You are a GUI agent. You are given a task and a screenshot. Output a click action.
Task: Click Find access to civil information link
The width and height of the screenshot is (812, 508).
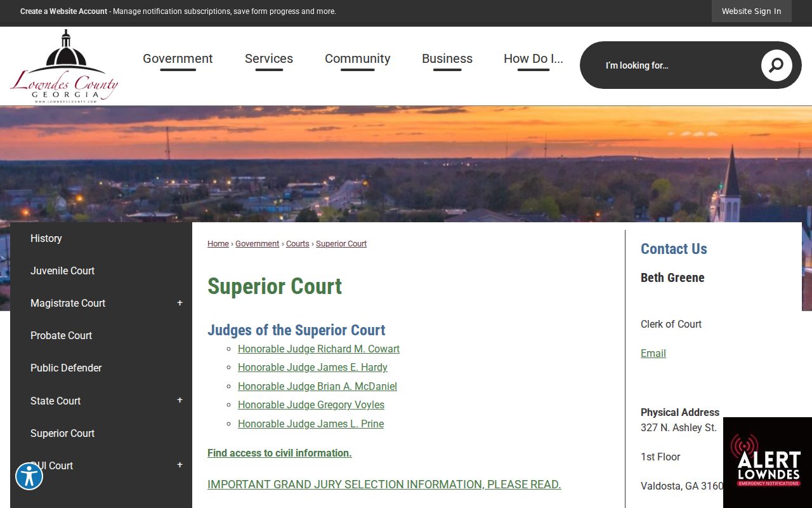tap(280, 453)
